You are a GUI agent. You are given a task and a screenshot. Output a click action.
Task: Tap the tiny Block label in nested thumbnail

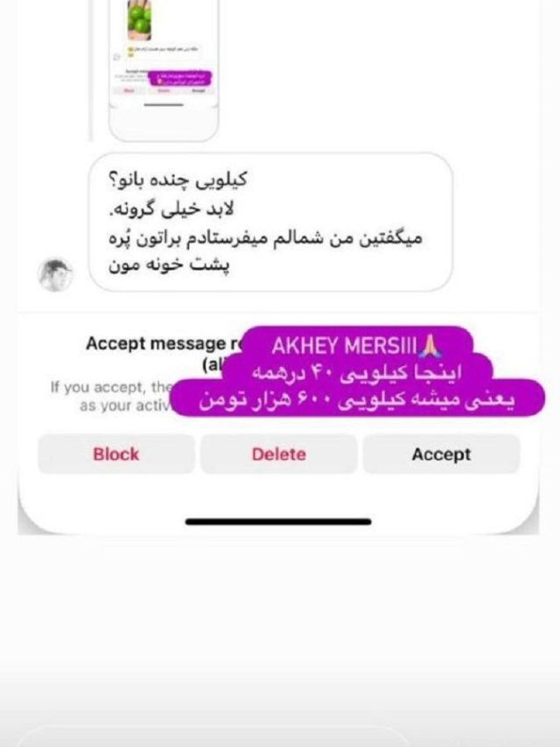click(x=129, y=90)
